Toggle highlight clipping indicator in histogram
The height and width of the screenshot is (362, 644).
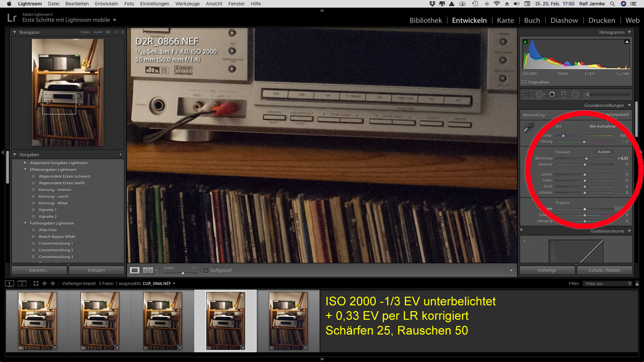coord(627,42)
